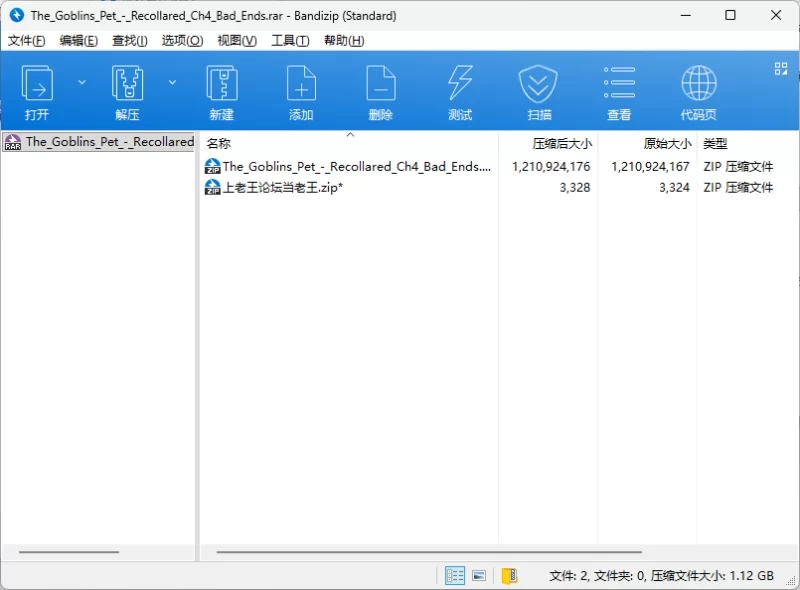
Task: Click the compressed size 1,210,924,176 cell
Action: [x=551, y=166]
